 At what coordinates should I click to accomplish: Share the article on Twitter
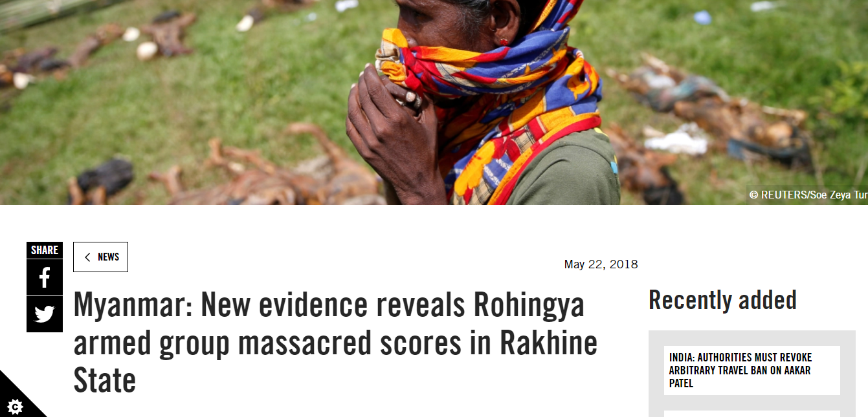click(x=45, y=314)
